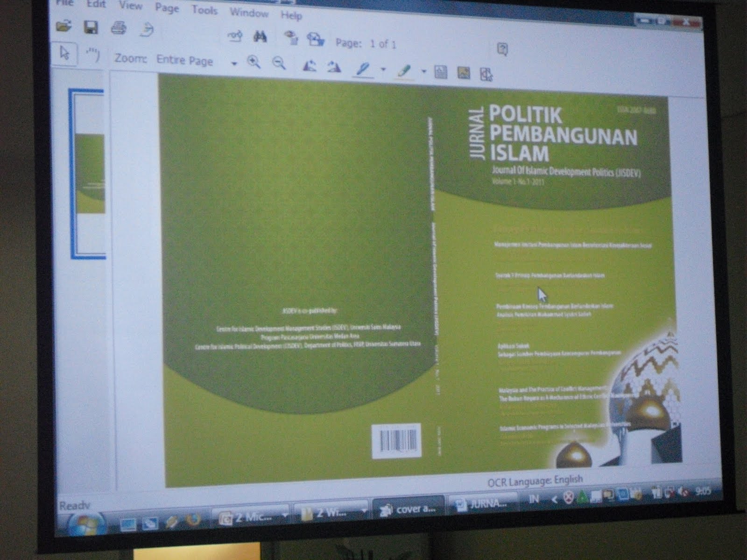Screen dimensions: 747x560
Task: Click the Zoom Out magnifier
Action: click(279, 63)
